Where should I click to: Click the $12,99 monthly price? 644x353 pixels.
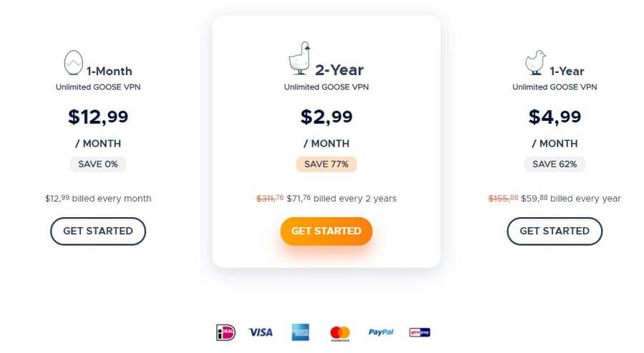[x=98, y=117]
